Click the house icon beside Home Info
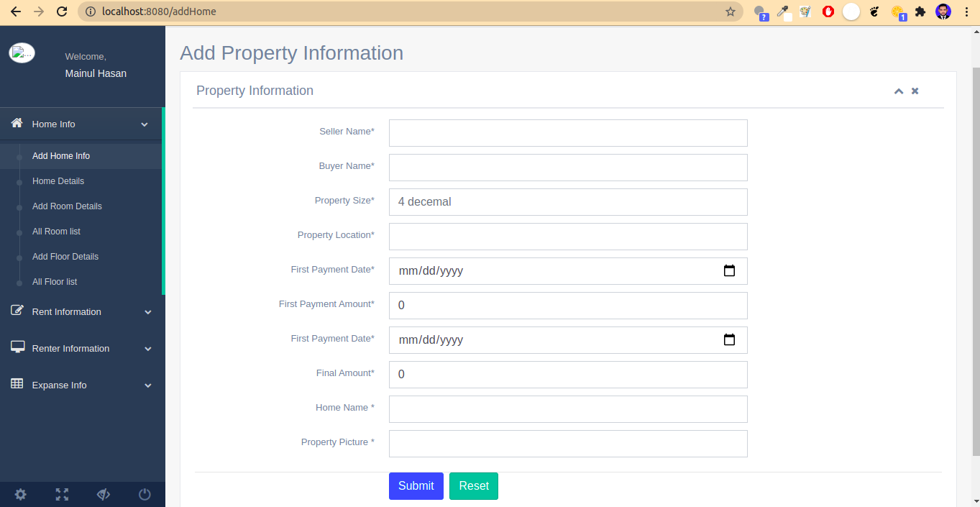 (16, 123)
